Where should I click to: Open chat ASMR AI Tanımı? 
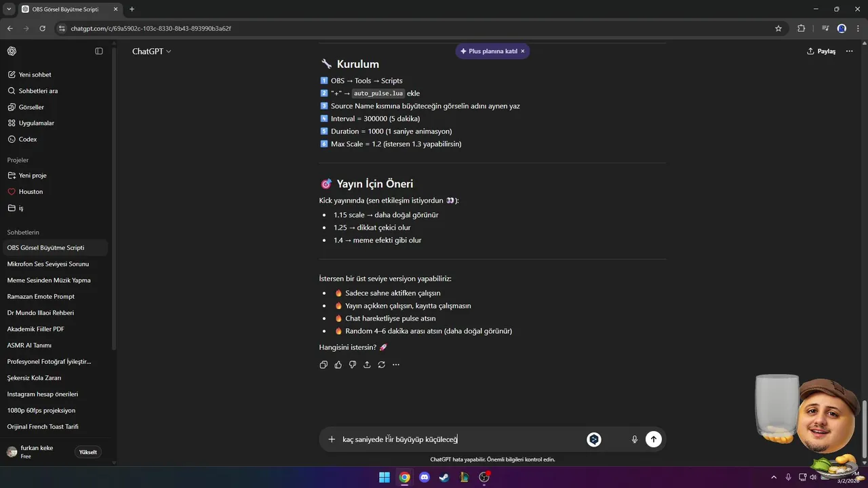(x=54, y=346)
